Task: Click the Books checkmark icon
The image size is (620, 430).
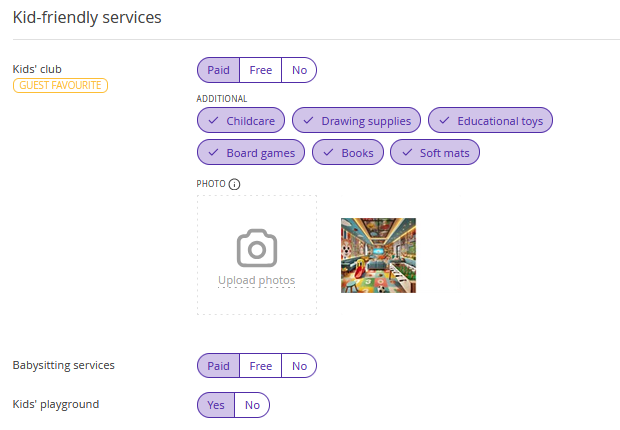Action: coord(329,153)
